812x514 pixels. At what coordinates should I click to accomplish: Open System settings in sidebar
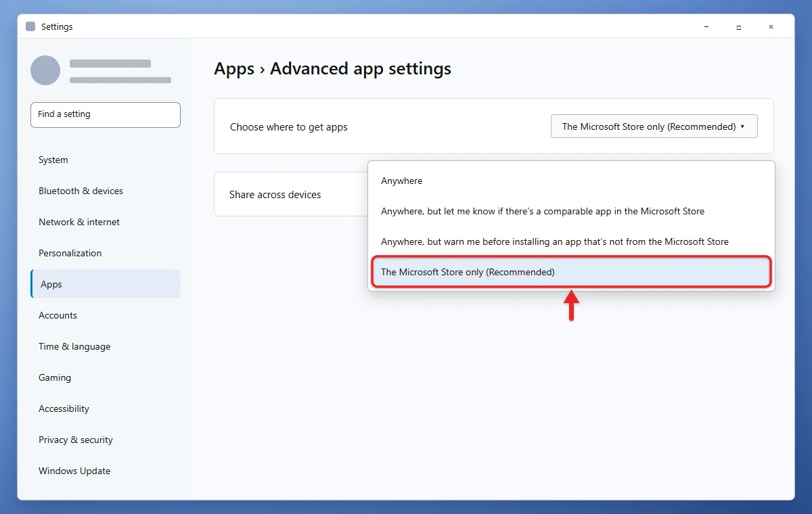(x=106, y=160)
